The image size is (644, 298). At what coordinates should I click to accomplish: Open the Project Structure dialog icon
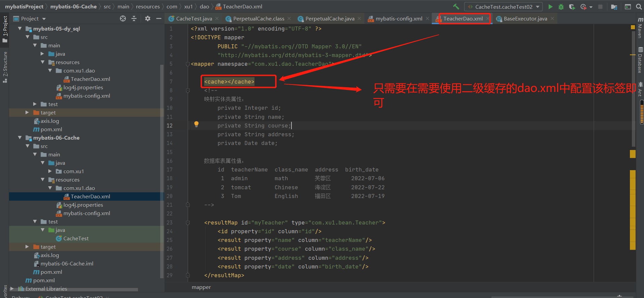614,7
